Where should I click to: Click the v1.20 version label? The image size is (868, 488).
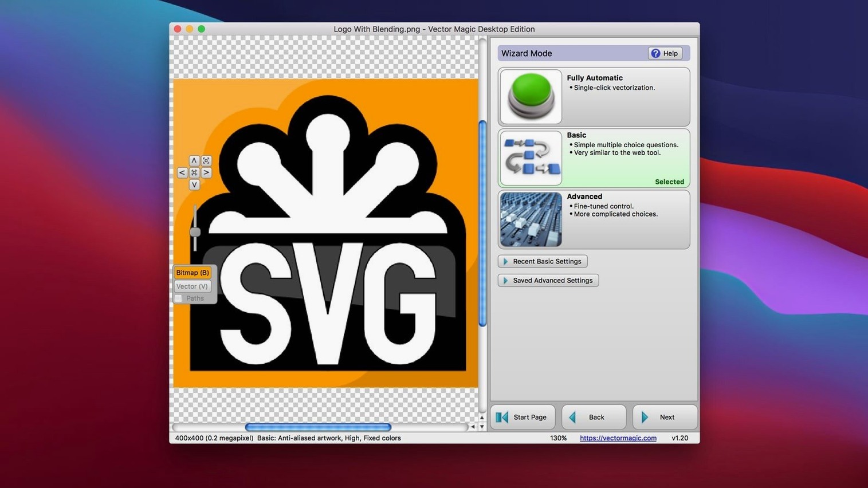click(x=680, y=438)
